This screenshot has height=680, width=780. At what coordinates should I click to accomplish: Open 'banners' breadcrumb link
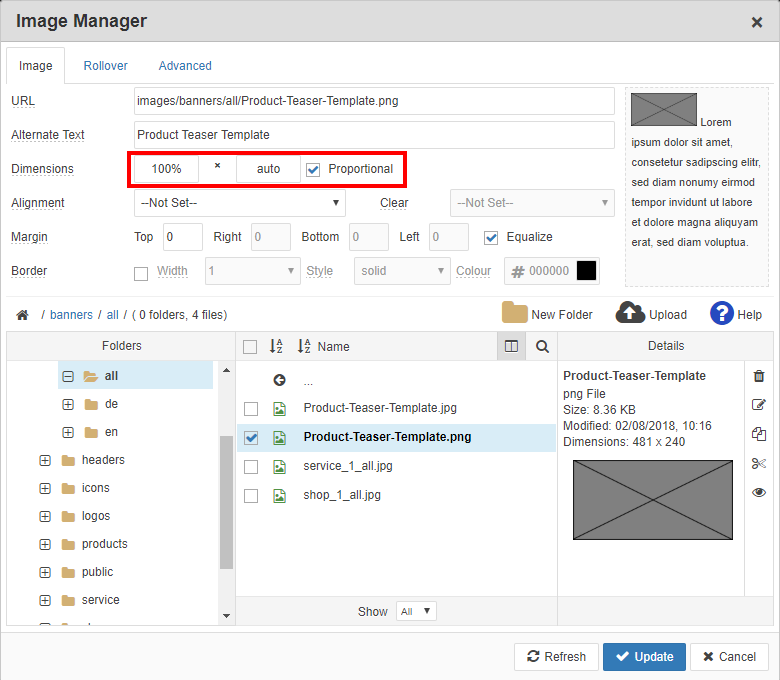click(71, 315)
